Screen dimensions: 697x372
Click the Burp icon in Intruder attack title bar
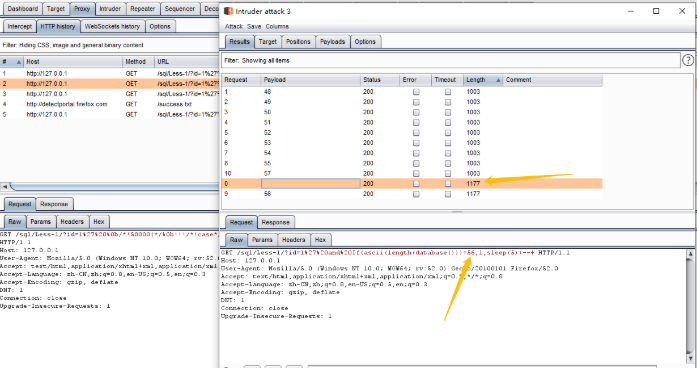tap(228, 11)
